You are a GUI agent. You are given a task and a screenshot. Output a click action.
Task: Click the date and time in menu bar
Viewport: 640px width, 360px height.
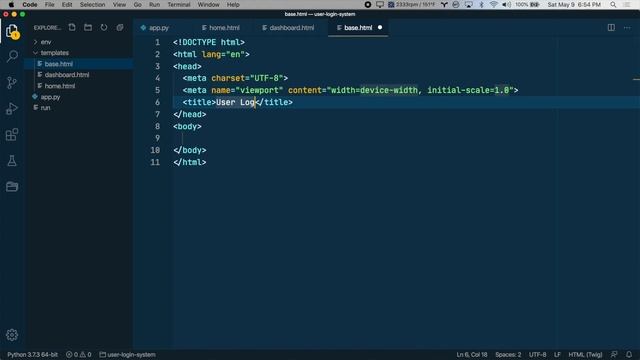[x=574, y=4]
